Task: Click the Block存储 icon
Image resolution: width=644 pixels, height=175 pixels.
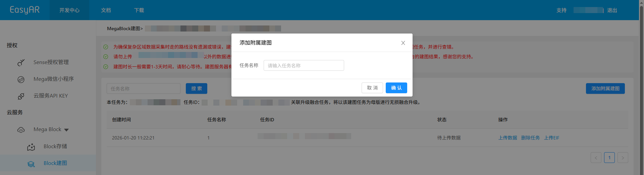Action: coord(31,147)
